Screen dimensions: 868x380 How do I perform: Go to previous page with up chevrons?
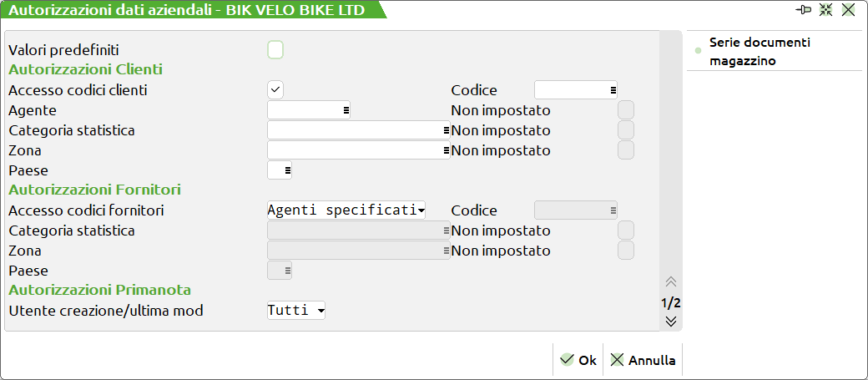pyautogui.click(x=671, y=282)
